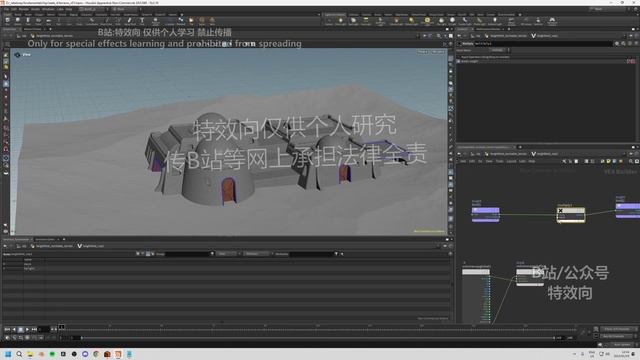Open the Windows Start menu
This screenshot has width=640, height=360.
tap(8, 354)
